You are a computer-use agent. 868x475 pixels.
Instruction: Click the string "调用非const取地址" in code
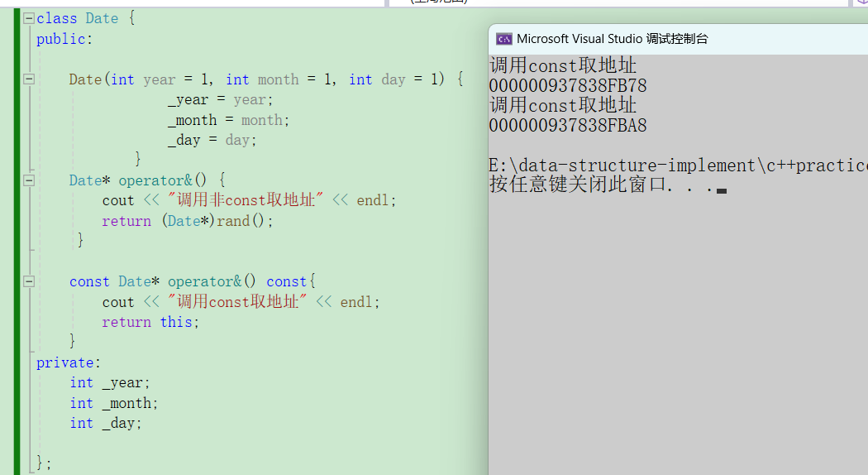(x=246, y=200)
